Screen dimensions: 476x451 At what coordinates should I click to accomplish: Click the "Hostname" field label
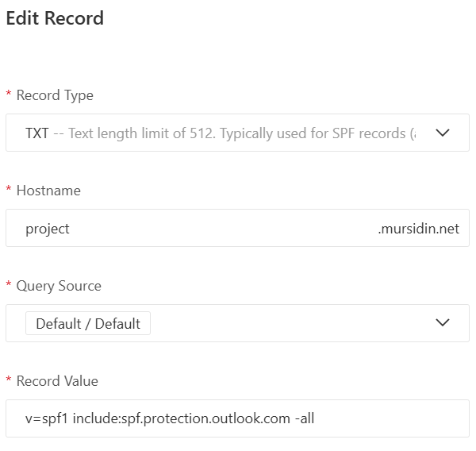point(48,191)
